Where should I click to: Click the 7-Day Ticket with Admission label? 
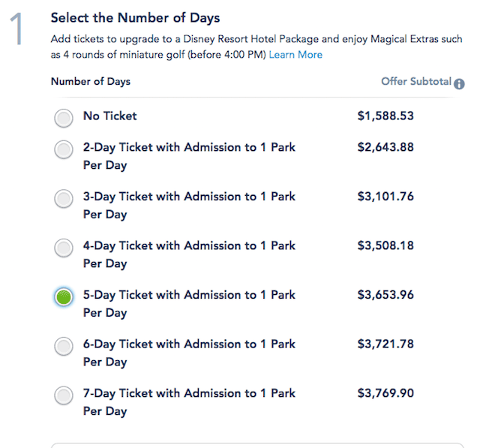tap(189, 402)
